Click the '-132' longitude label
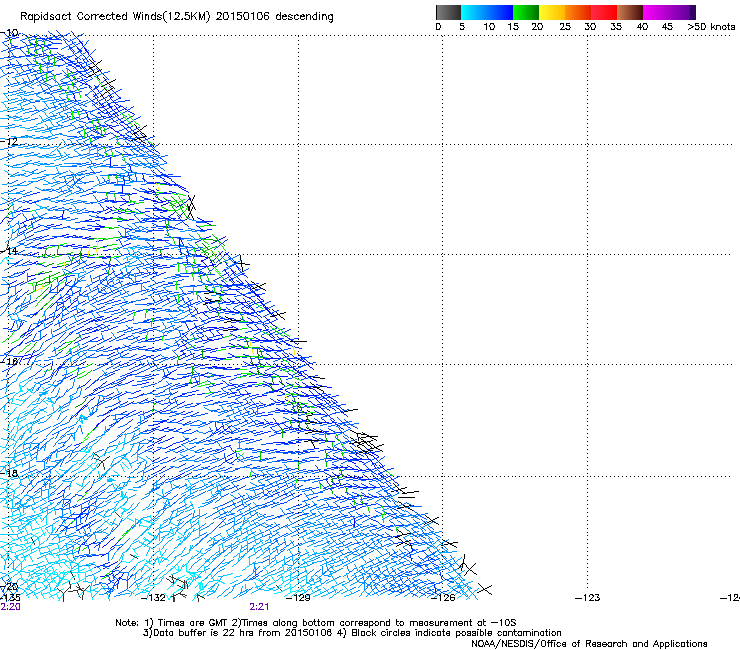The image size is (740, 650). pos(153,598)
